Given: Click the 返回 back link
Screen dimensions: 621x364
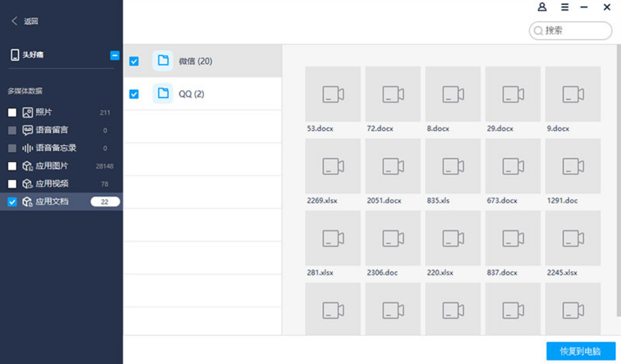Looking at the screenshot, I should tap(31, 21).
